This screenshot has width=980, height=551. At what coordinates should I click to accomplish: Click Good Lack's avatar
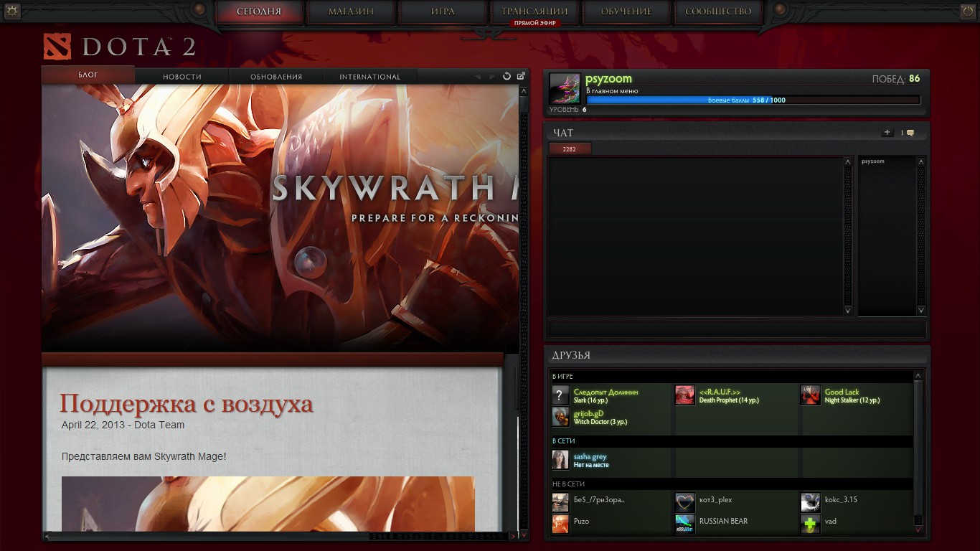pos(811,395)
